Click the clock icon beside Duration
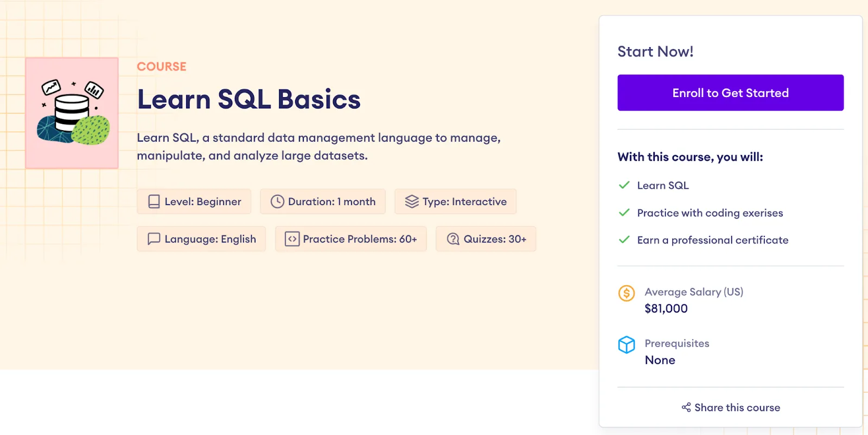Image resolution: width=868 pixels, height=435 pixels. [277, 202]
